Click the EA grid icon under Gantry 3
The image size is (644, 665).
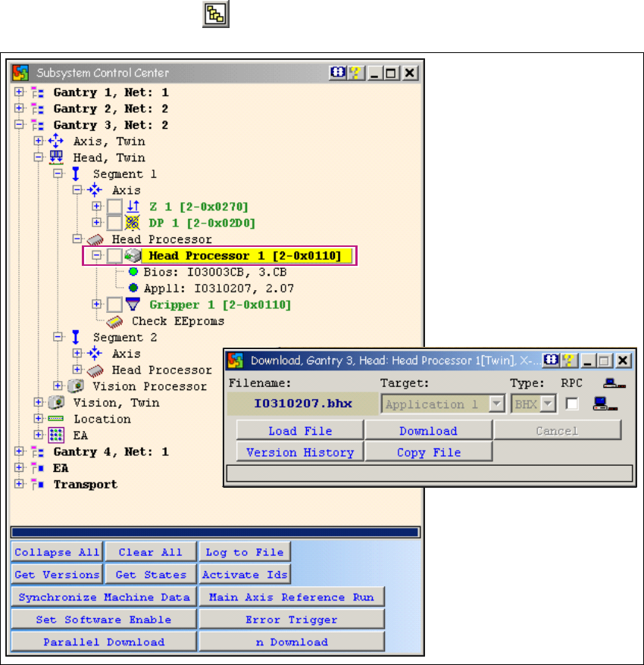[56, 436]
